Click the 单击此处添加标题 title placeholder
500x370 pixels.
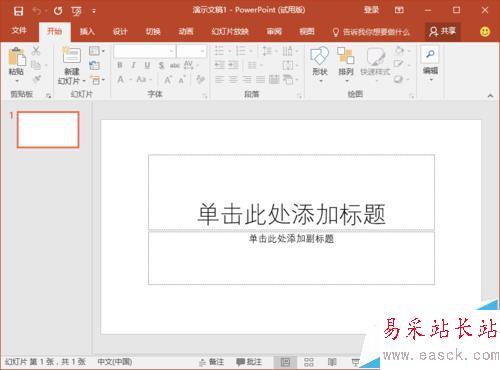291,193
